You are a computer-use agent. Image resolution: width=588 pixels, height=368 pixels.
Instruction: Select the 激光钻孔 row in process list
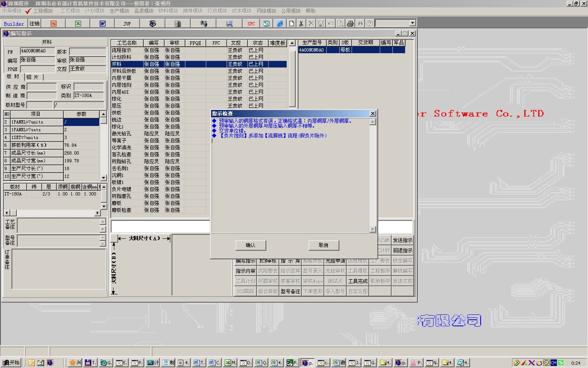(x=199, y=134)
